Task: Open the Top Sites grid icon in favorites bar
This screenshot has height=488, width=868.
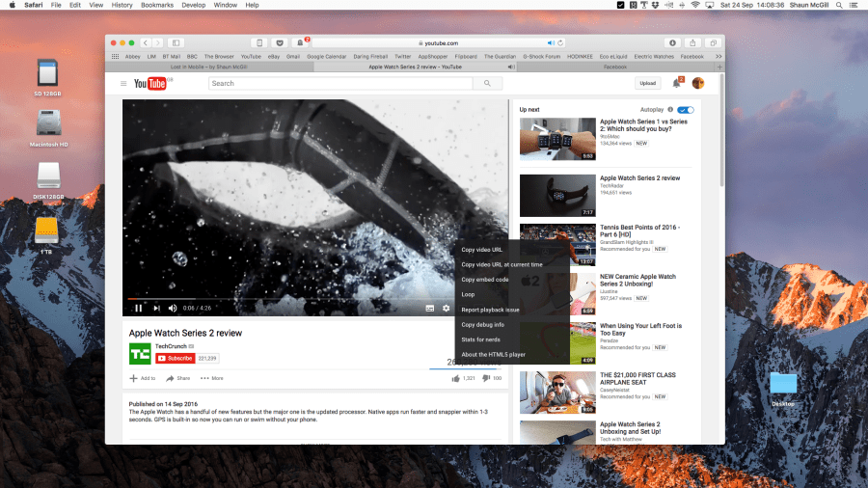Action: pyautogui.click(x=115, y=57)
